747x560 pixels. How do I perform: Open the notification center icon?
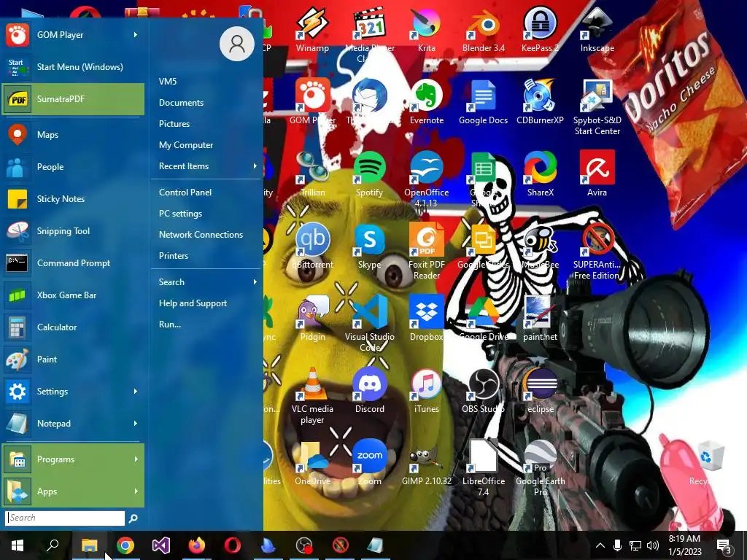[x=724, y=546]
